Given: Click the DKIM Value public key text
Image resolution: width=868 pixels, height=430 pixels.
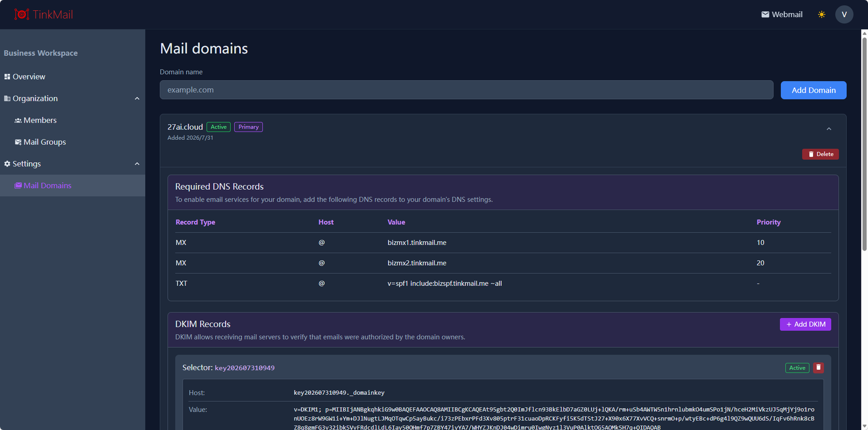Looking at the screenshot, I should coord(554,419).
